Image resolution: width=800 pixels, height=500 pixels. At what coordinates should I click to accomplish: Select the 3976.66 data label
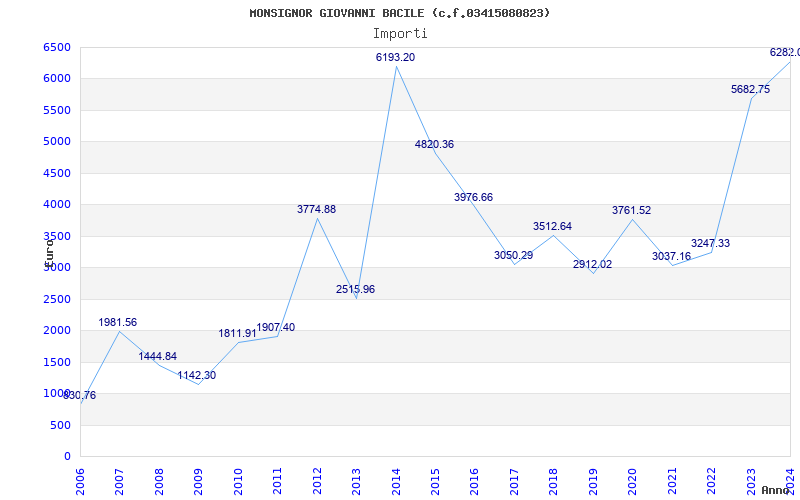pyautogui.click(x=473, y=197)
